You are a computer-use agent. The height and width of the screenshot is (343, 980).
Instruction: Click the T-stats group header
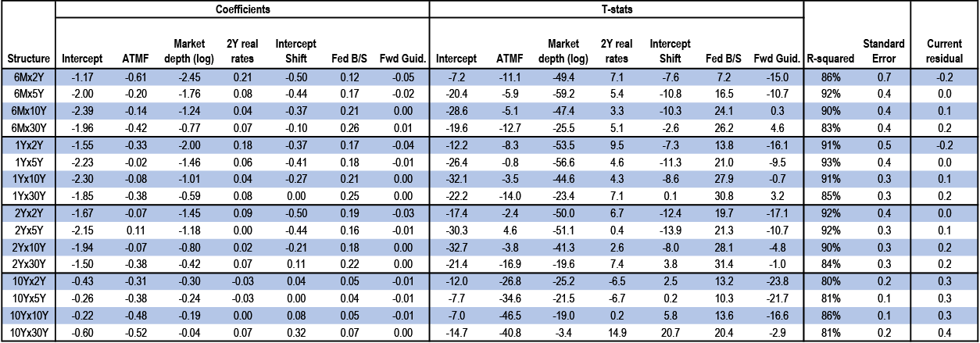[x=617, y=8]
